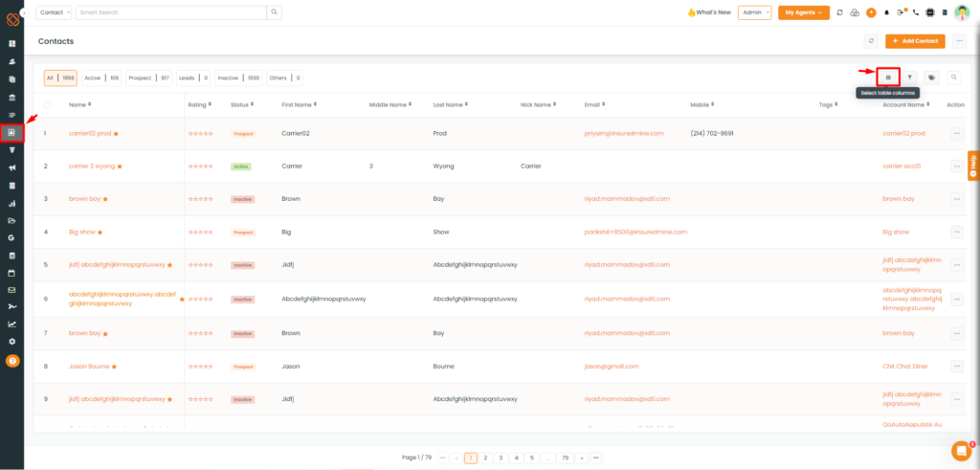Open the Contact search type dropdown
Image resolution: width=980 pixels, height=470 pixels.
(55, 12)
